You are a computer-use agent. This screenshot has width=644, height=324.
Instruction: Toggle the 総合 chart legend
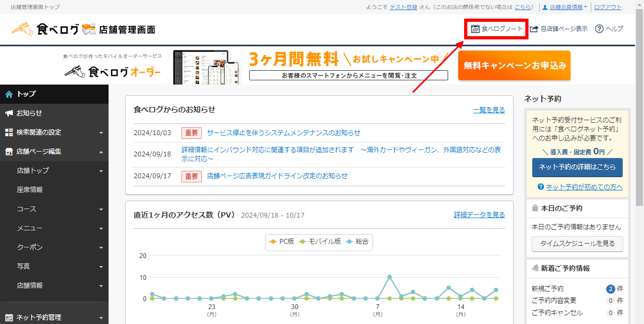[357, 242]
